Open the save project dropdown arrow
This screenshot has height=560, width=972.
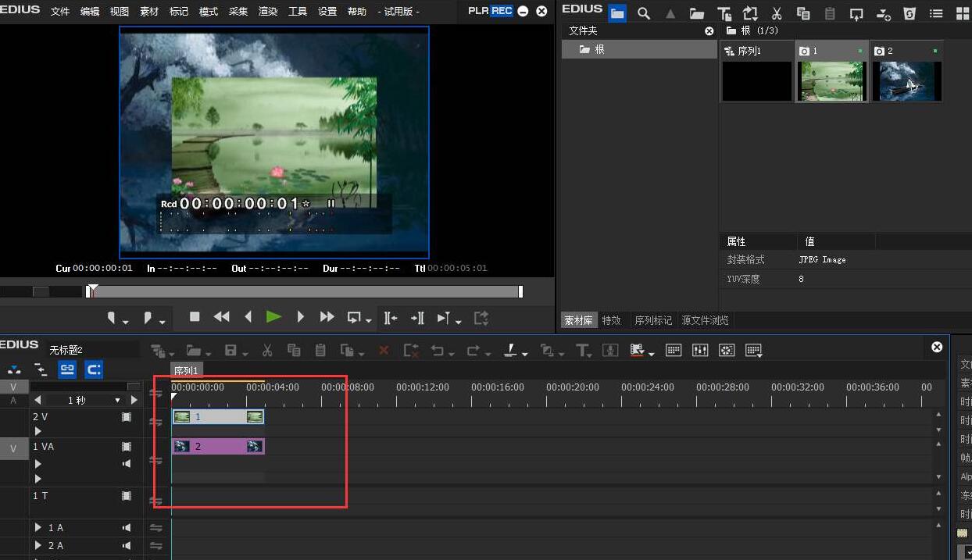[x=245, y=354]
